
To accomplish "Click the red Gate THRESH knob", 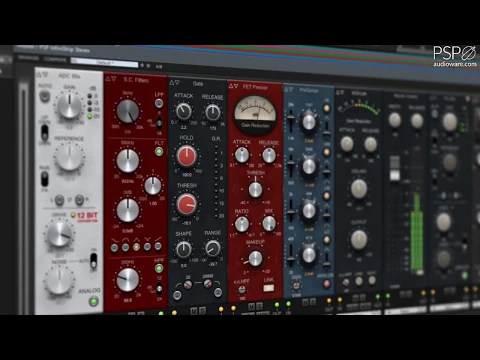I will point(187,204).
